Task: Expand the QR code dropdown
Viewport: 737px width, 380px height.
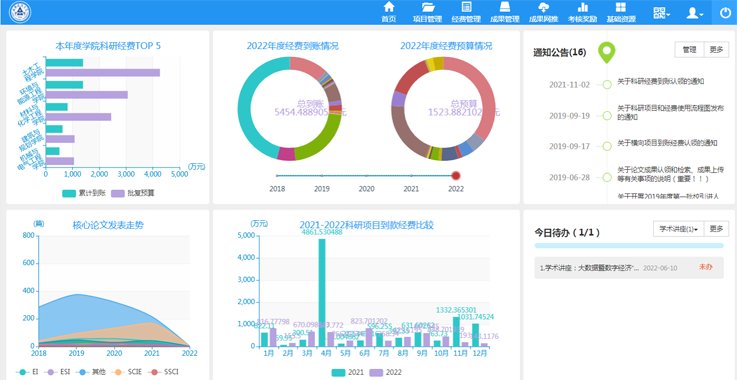Action: [661, 13]
